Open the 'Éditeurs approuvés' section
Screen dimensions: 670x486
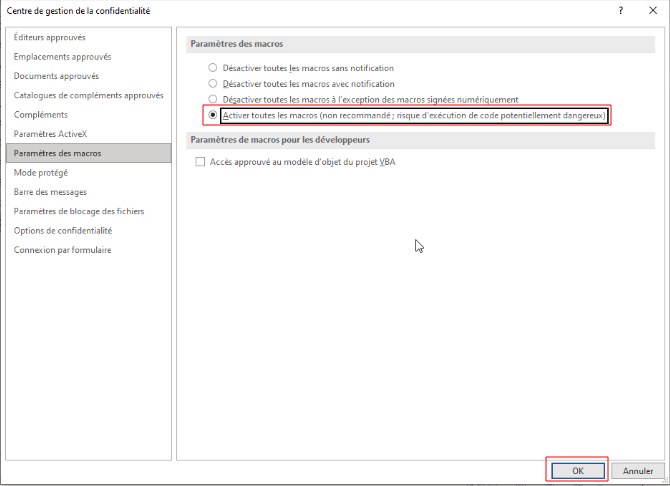tap(50, 38)
